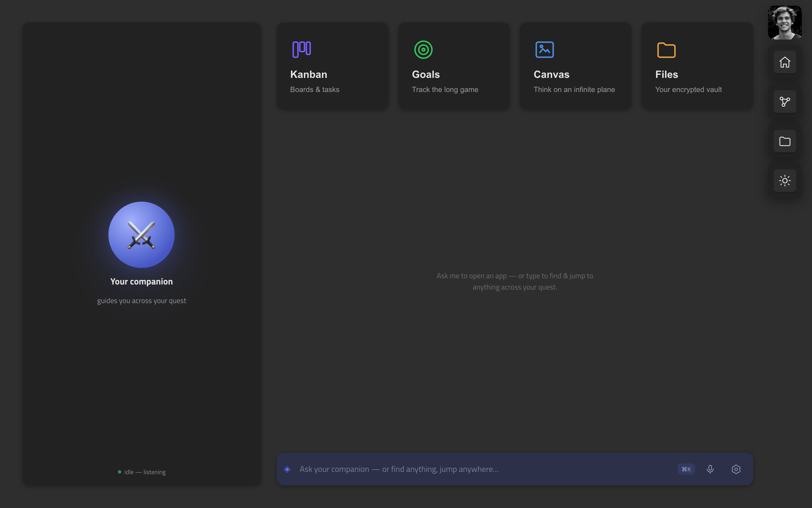Click the green Goals target icon

click(423, 49)
